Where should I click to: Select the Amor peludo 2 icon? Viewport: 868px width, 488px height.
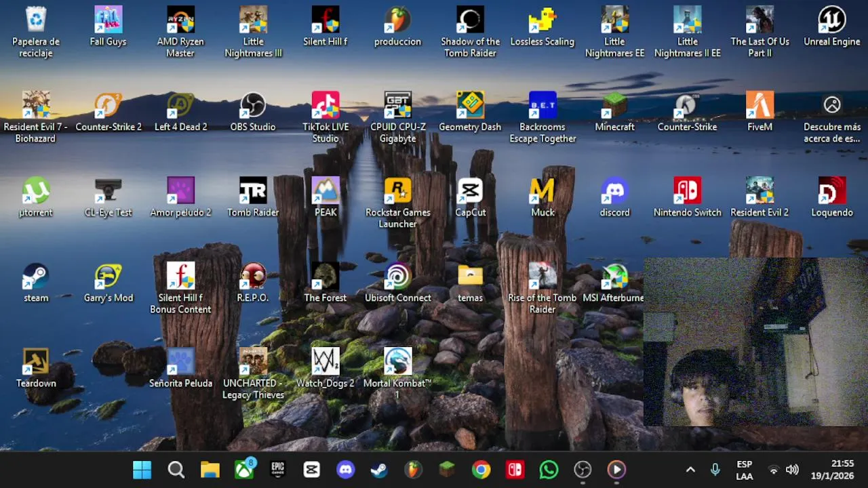coord(180,197)
